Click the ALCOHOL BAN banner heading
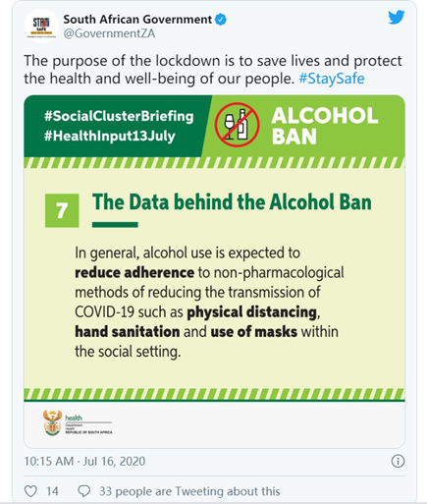Viewport: 427px width, 504px height. coord(325,126)
